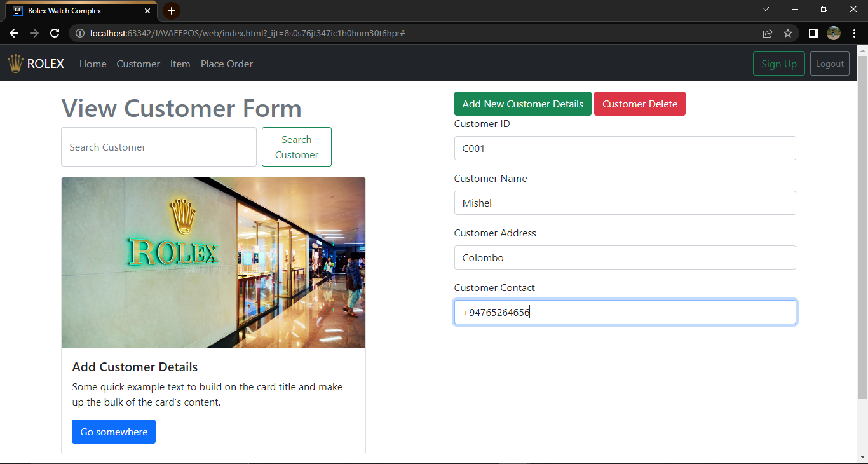Screen dimensions: 868x464
Task: Click the Add New Customer Details button
Action: 522,103
